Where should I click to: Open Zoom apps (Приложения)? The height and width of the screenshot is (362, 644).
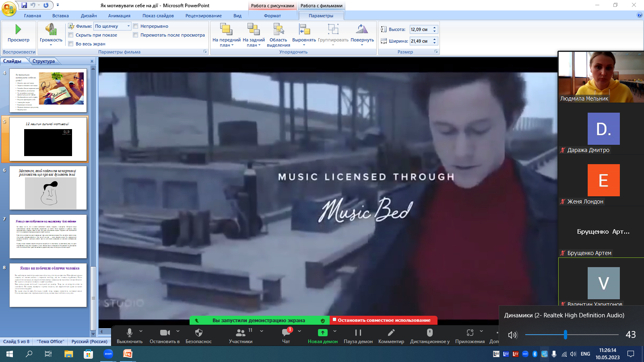470,336
